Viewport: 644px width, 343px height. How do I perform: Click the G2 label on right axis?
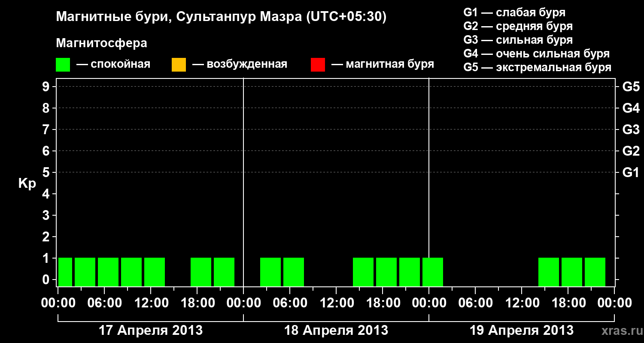631,151
